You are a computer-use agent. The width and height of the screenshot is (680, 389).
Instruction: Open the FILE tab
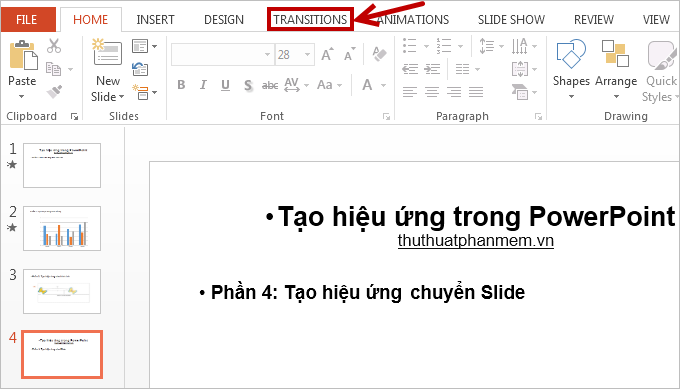28,20
